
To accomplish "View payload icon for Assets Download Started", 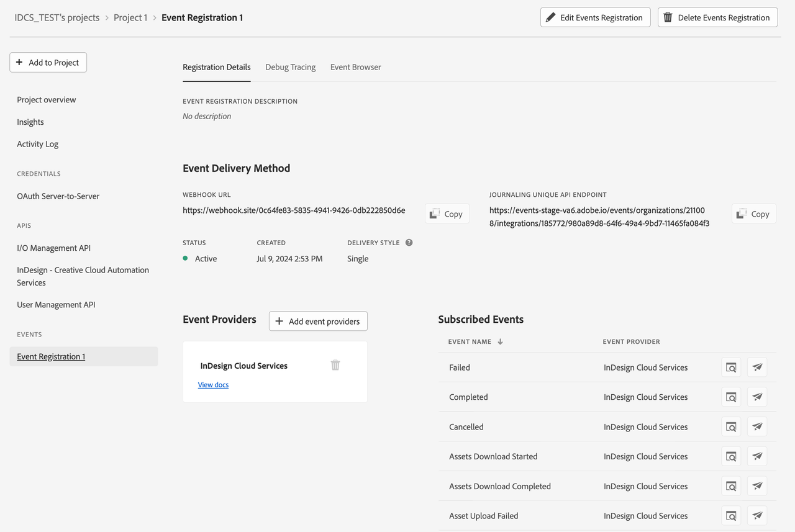I will pos(732,456).
